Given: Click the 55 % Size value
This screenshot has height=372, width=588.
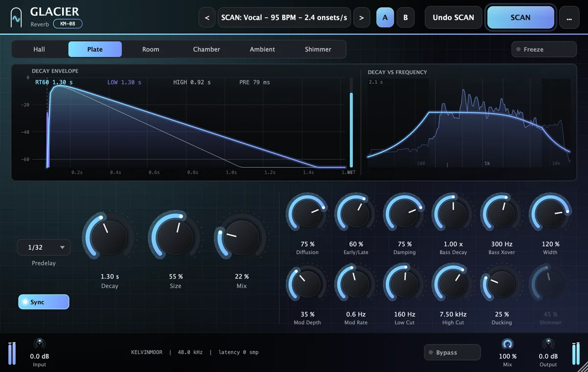Looking at the screenshot, I should tap(175, 276).
